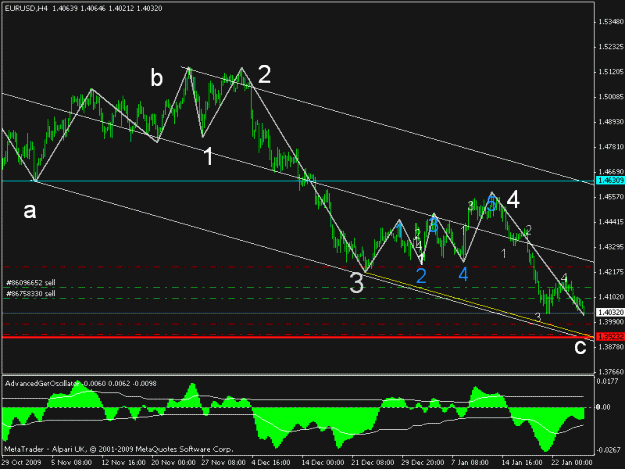Image resolution: width=625 pixels, height=469 pixels.
Task: Click price axis value 1.37660
Action: click(x=611, y=372)
